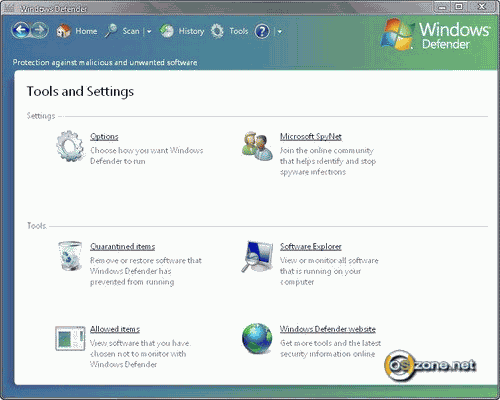Open the Microsoft SpyNet link
500x400 pixels.
coord(311,137)
